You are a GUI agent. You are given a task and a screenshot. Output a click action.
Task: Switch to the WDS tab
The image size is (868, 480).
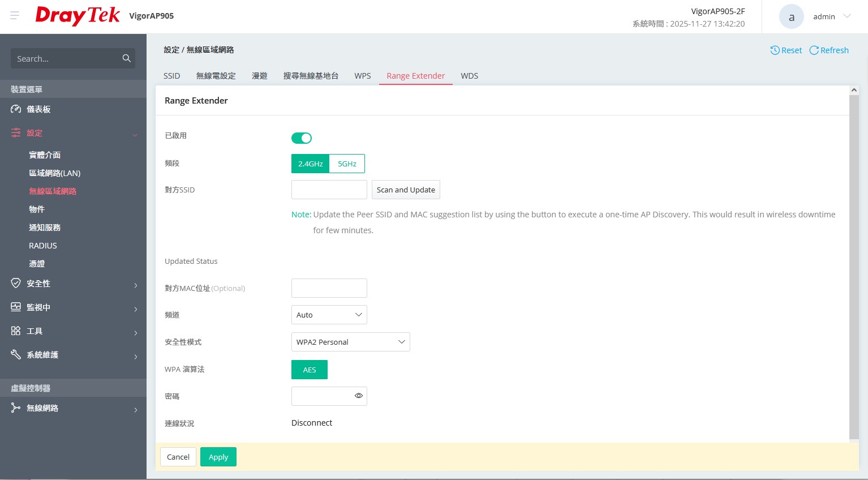[x=469, y=76]
